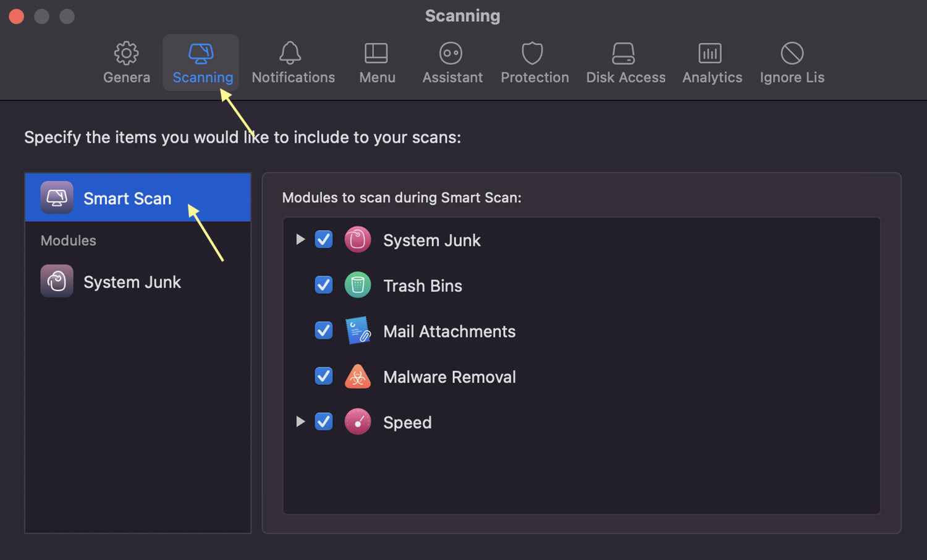Click the Modules section header
Screen dimensions: 927x560
69,240
